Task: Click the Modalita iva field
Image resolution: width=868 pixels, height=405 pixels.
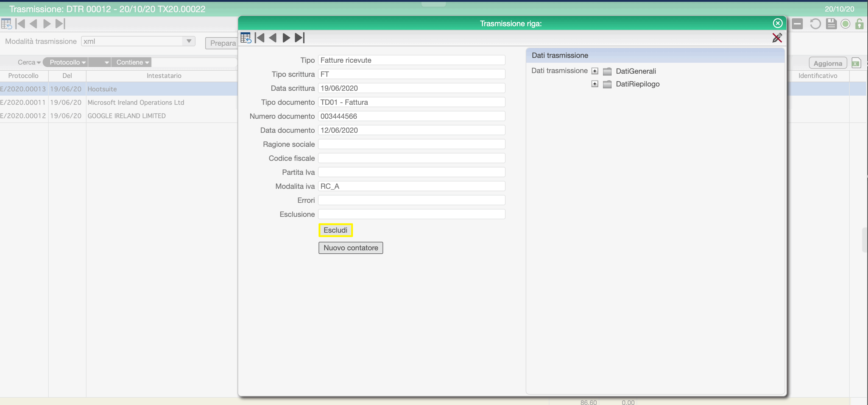Action: 411,186
